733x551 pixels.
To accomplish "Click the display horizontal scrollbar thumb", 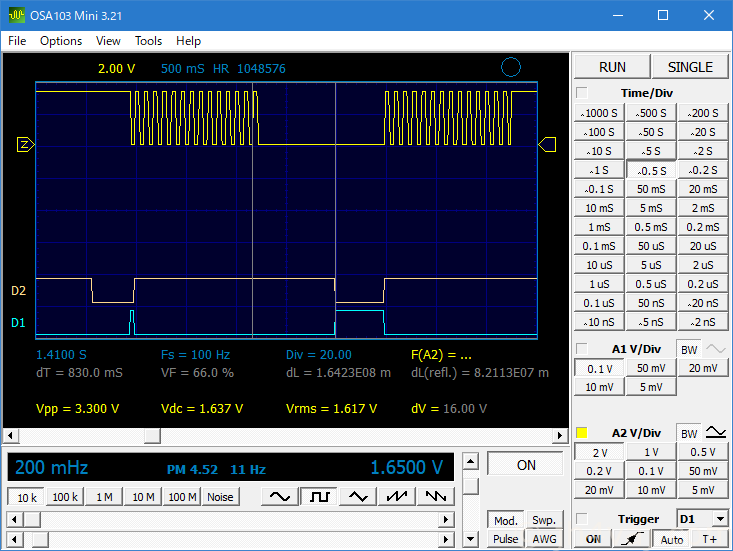I will tap(152, 436).
